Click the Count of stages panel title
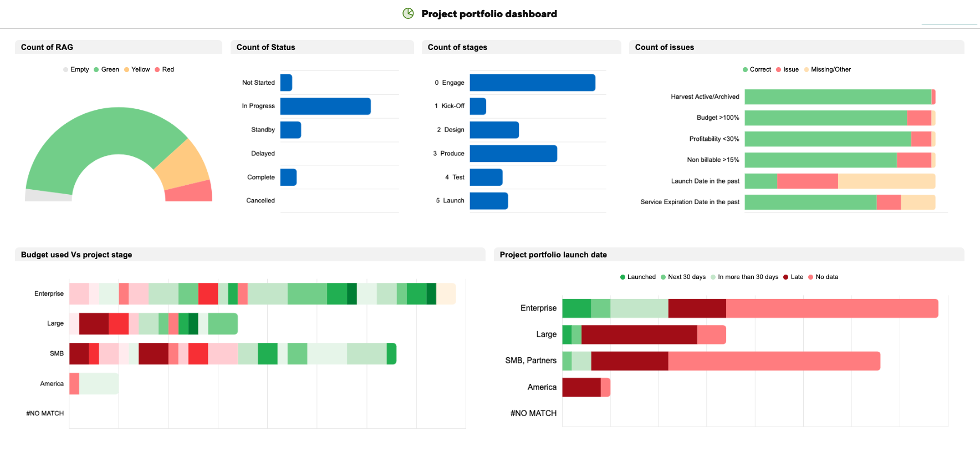Image resolution: width=980 pixels, height=451 pixels. click(x=457, y=47)
